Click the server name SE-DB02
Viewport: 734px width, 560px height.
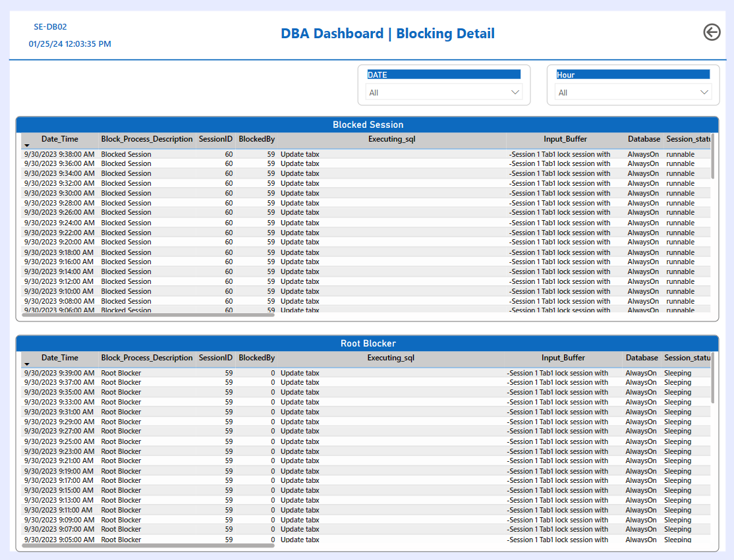(x=50, y=27)
